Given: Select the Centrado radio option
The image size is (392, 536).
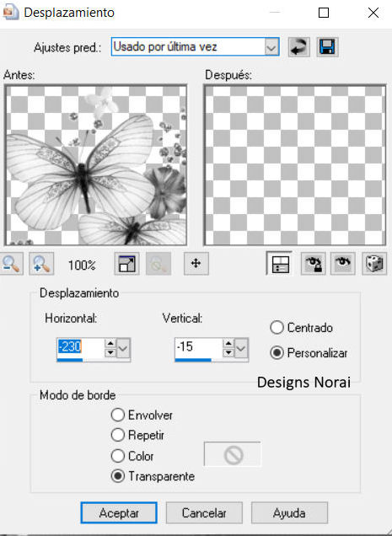Looking at the screenshot, I should click(x=277, y=328).
